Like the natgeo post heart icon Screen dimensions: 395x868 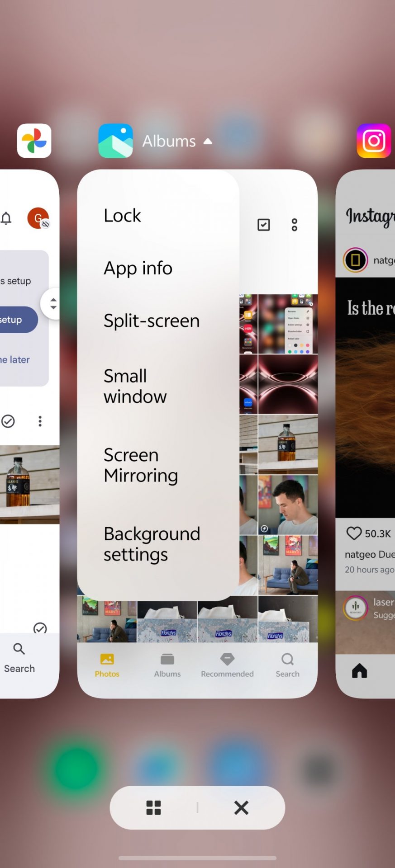coord(354,533)
